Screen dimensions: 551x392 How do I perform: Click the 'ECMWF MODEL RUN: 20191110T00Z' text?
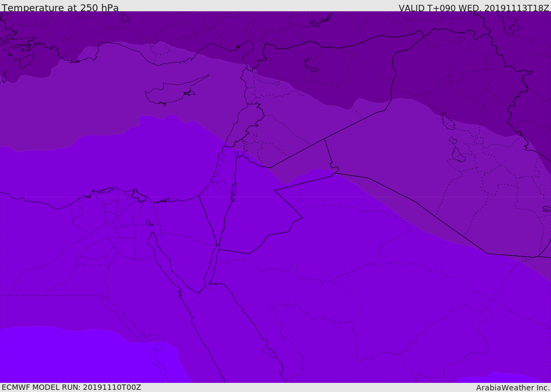click(x=72, y=387)
